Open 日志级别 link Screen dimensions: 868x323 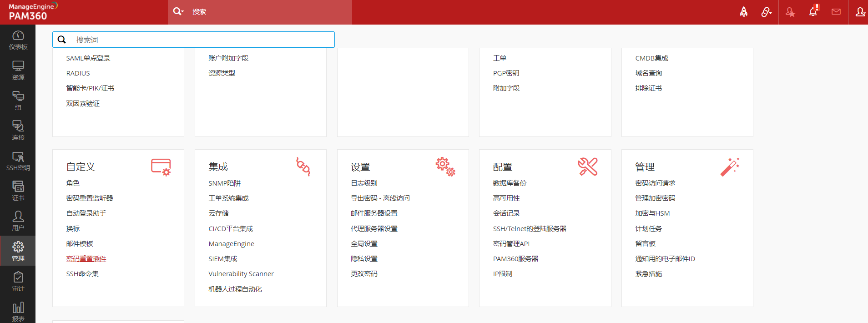[x=364, y=183]
